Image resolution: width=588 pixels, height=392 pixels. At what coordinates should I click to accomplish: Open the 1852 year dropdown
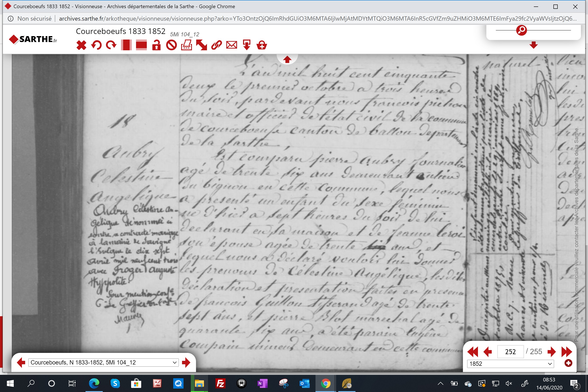(x=510, y=364)
